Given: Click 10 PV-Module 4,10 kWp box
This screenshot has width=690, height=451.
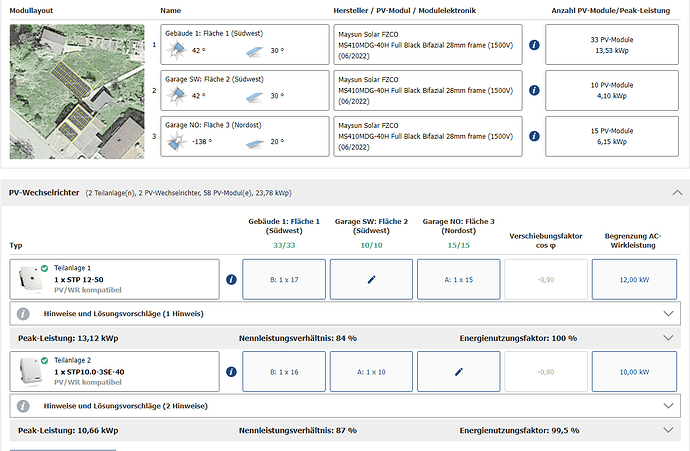Looking at the screenshot, I should tap(612, 90).
